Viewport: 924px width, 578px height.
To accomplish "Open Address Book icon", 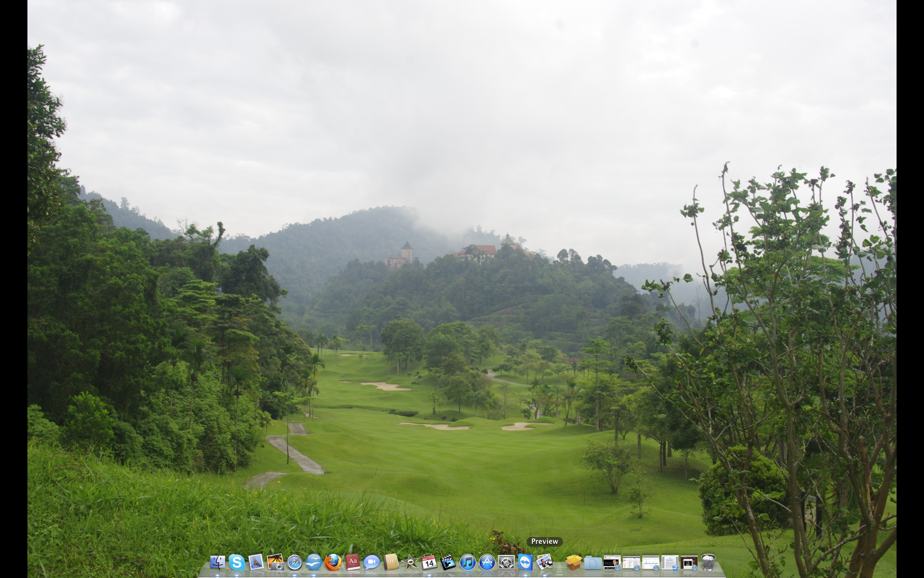I will pos(391,562).
